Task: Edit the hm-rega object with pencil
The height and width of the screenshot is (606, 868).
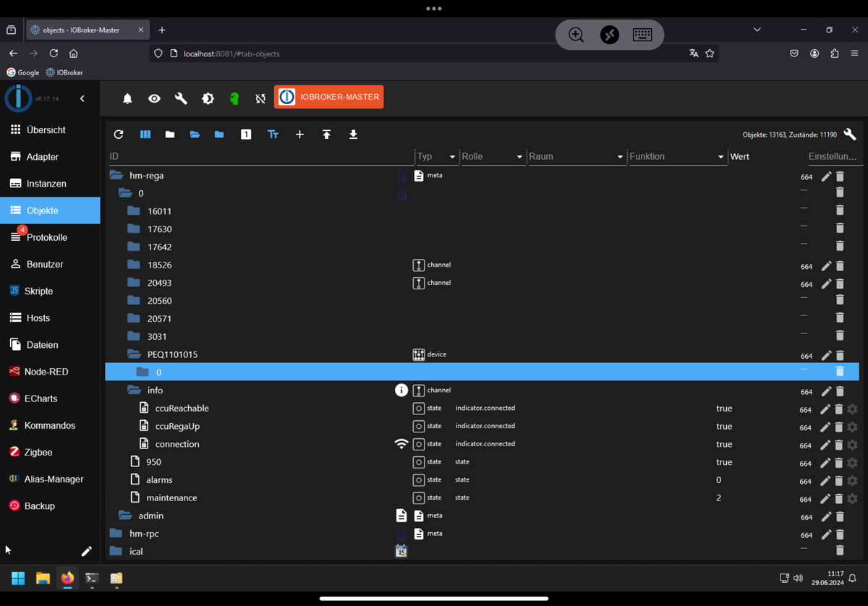Action: [x=826, y=176]
